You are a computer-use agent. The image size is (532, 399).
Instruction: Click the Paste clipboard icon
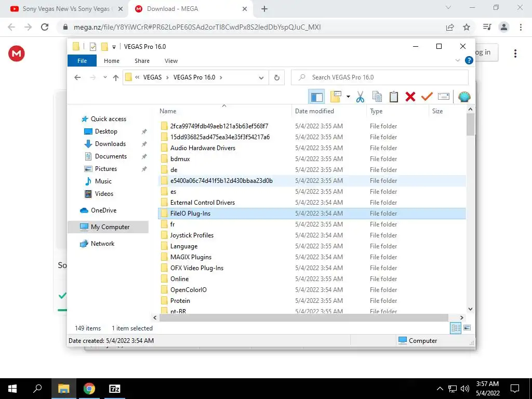(x=394, y=97)
